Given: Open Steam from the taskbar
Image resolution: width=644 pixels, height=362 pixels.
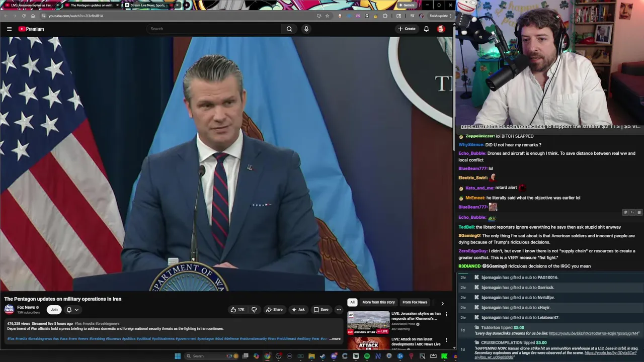Looking at the screenshot, I should tap(323, 356).
